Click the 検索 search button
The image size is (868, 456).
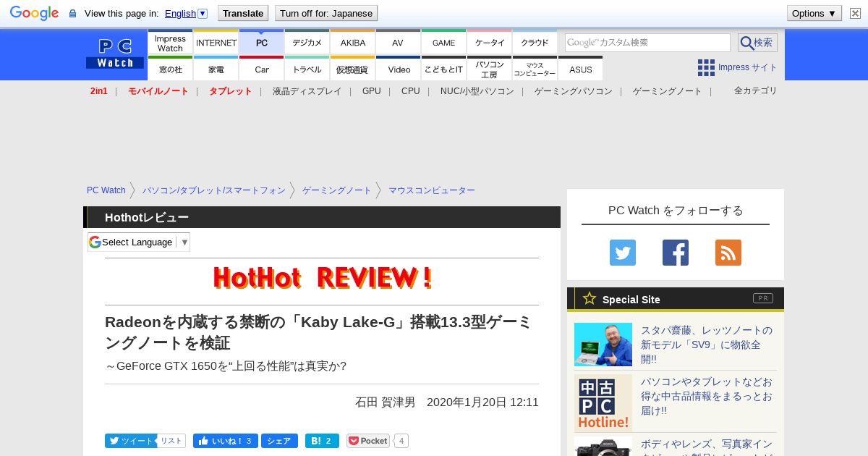coord(757,43)
